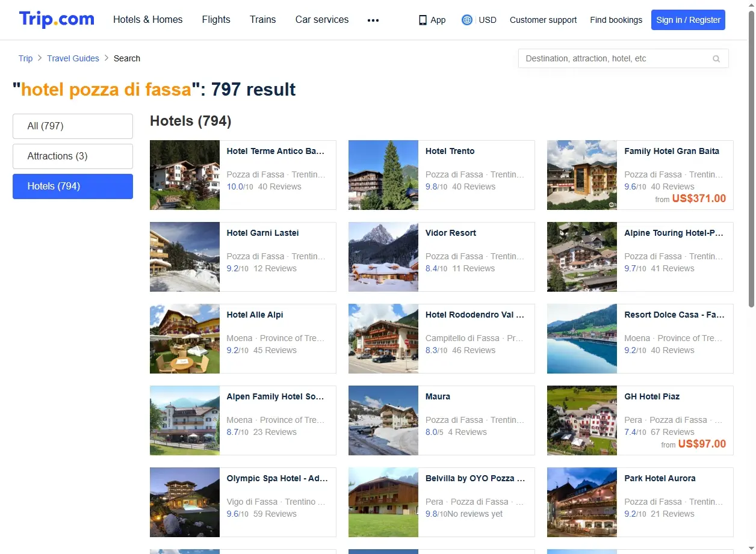Select the All (797) filter tab
Screen dimensions: 756x554
pos(73,126)
